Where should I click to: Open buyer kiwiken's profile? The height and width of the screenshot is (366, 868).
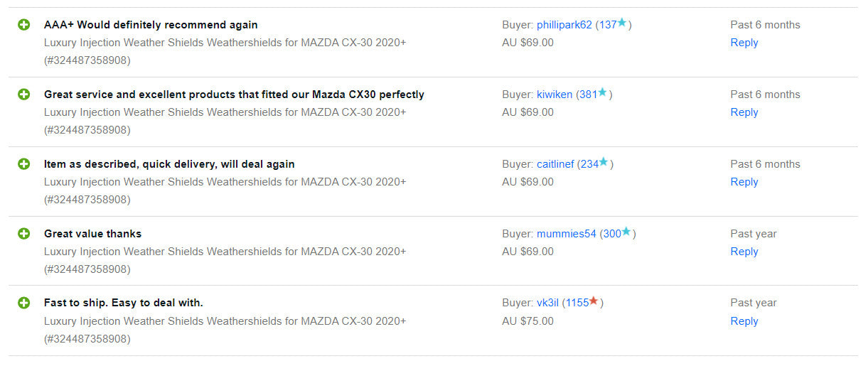[554, 95]
